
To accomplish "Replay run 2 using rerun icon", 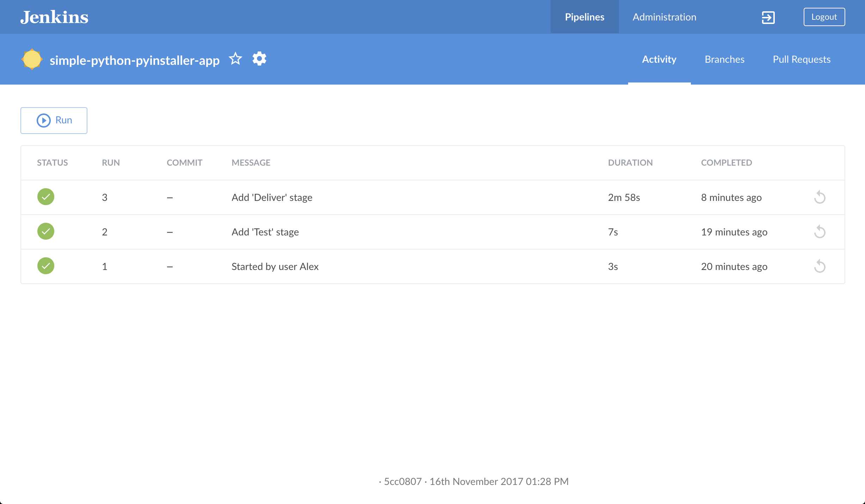I will tap(819, 232).
